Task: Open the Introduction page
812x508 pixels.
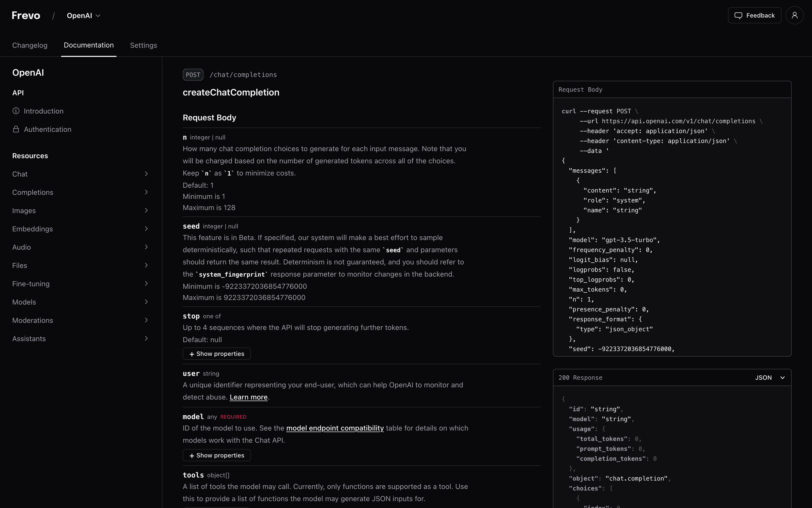Action: coord(44,111)
